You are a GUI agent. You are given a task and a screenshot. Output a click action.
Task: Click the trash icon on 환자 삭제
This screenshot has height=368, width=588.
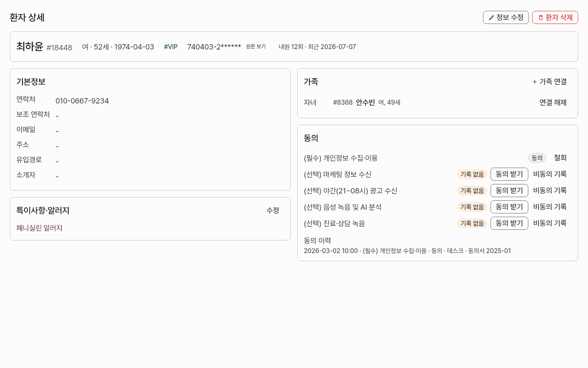point(541,18)
